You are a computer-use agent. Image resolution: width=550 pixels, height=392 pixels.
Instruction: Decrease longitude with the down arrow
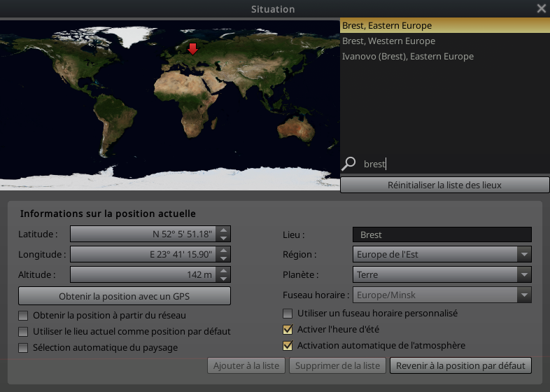pos(223,258)
